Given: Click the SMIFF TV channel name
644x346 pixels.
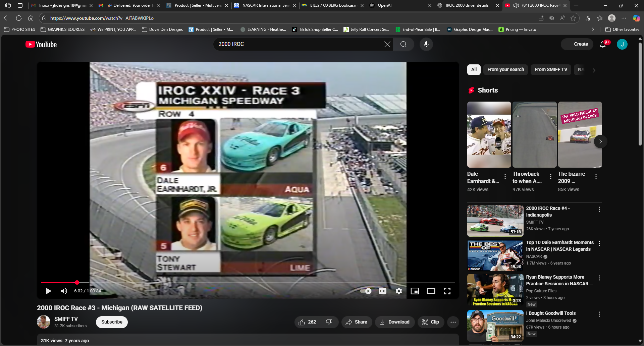Looking at the screenshot, I should (66, 319).
